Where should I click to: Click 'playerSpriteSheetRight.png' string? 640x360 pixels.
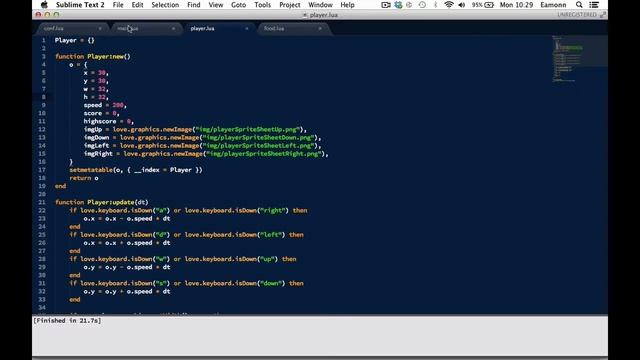[264, 154]
